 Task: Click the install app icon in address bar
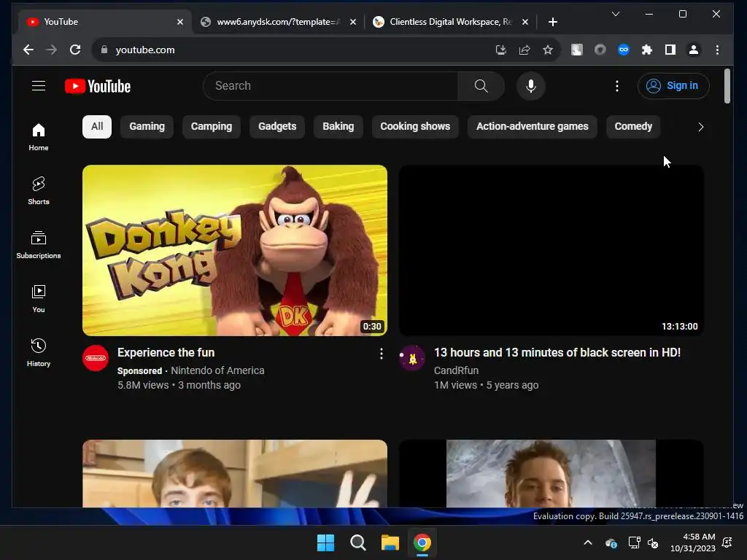(x=500, y=50)
